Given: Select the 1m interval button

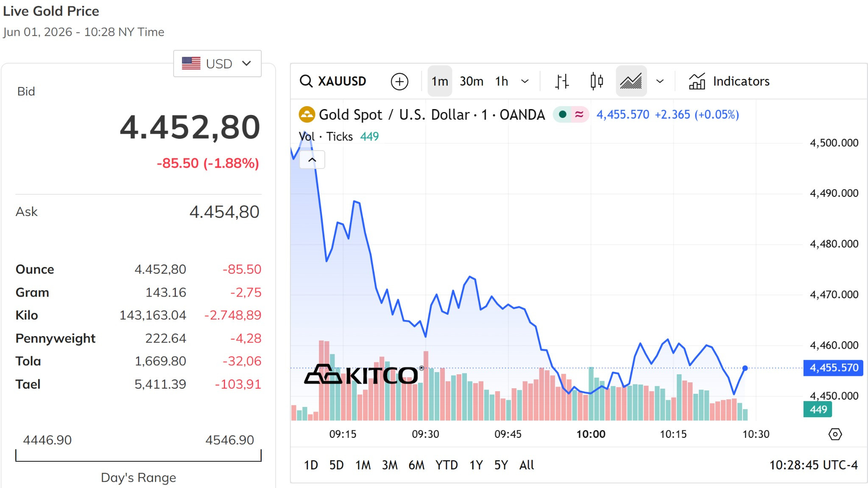Looking at the screenshot, I should coord(440,81).
